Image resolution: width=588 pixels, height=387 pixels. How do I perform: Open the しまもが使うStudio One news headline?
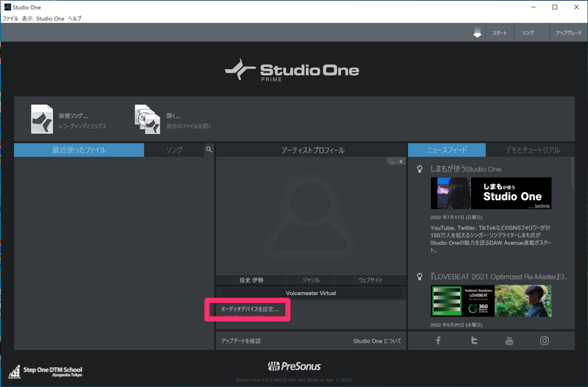click(x=465, y=169)
